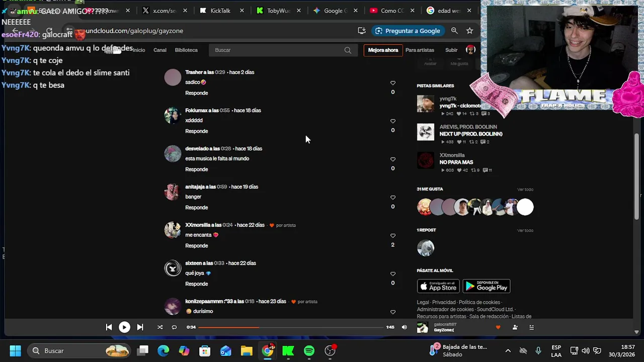Like desvelado's comment about musica
Viewport: 644px width, 362px height.
pos(393,159)
